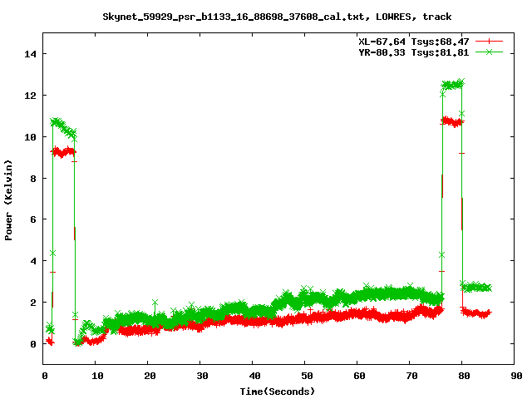Click y-axis tick label 2
The image size is (532, 399).
33,303
